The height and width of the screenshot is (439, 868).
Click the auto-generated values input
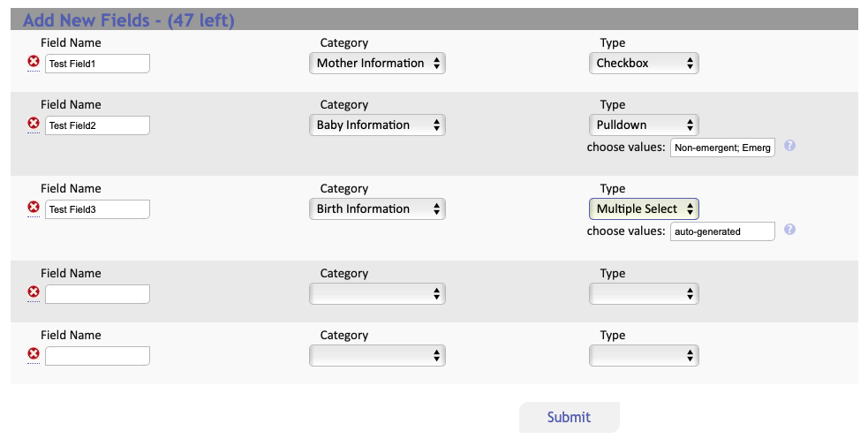[x=722, y=231]
